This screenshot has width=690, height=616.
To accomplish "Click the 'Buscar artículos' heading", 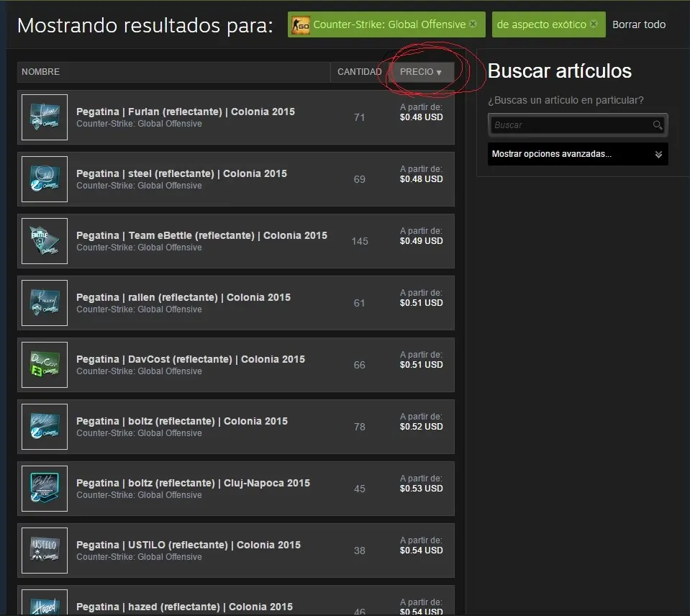I will point(559,71).
